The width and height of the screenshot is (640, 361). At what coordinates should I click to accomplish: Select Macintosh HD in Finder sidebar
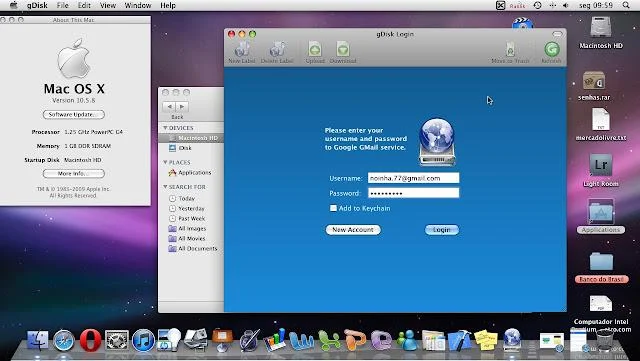191,138
